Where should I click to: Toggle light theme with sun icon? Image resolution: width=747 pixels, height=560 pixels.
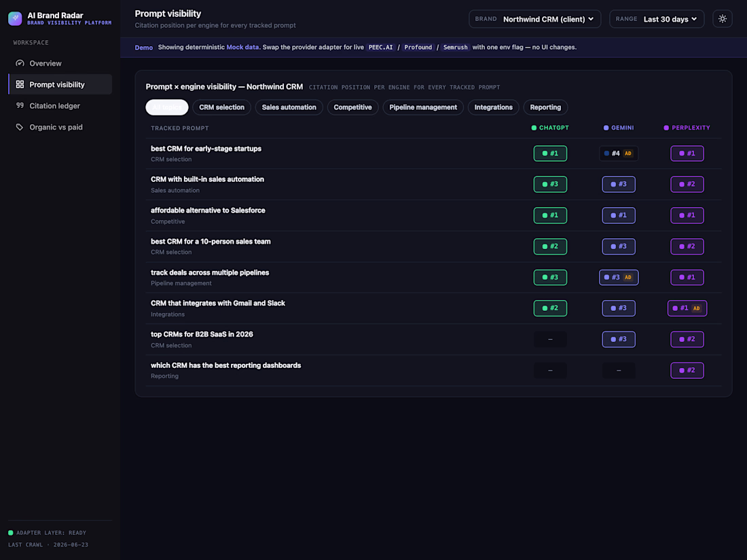[x=723, y=19]
